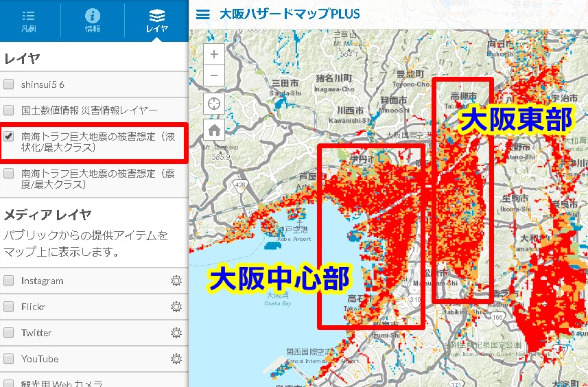
Task: Open Twitter layer settings gear
Action: point(176,333)
